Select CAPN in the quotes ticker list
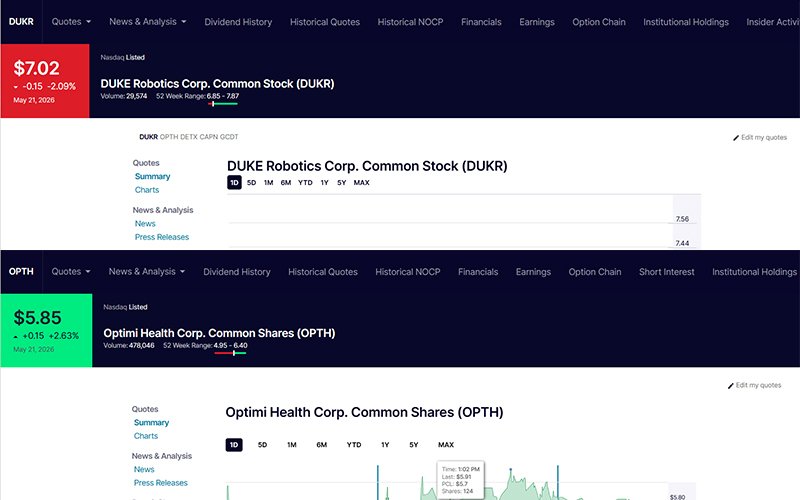 [x=209, y=137]
